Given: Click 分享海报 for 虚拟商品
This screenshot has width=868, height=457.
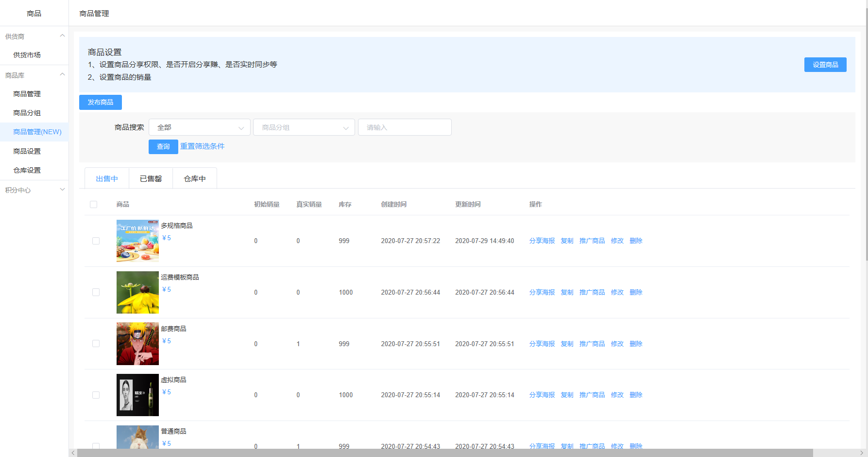Looking at the screenshot, I should tap(542, 395).
